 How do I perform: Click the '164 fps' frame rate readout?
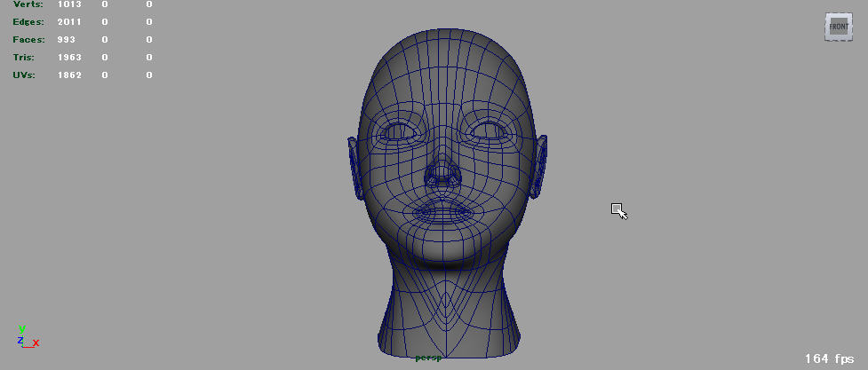point(829,359)
